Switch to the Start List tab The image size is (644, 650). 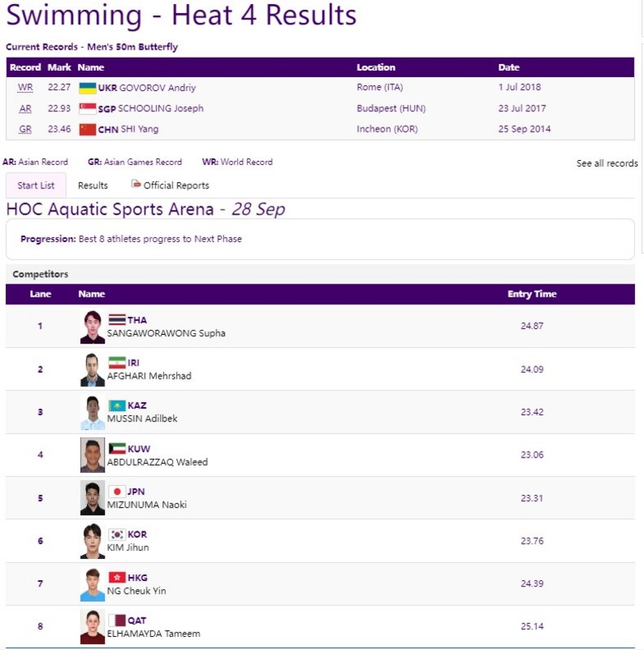36,185
